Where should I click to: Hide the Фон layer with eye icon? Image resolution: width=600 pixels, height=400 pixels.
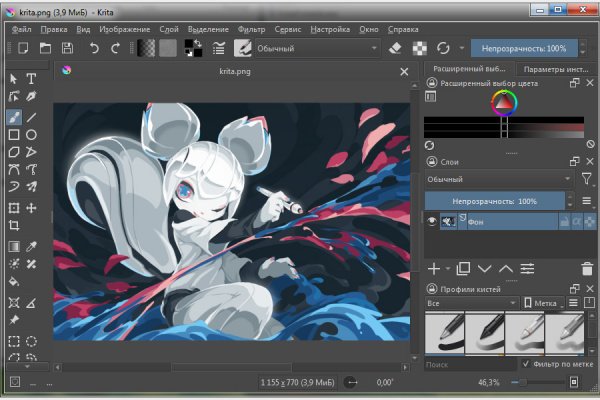(x=432, y=221)
